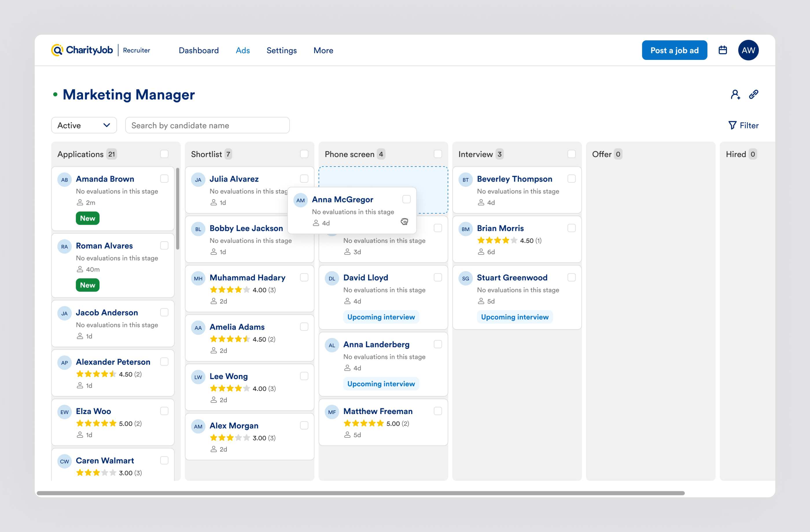Screen dimensions: 810x532
Task: Click Anna Landerberg's AL avatar
Action: [x=332, y=345]
